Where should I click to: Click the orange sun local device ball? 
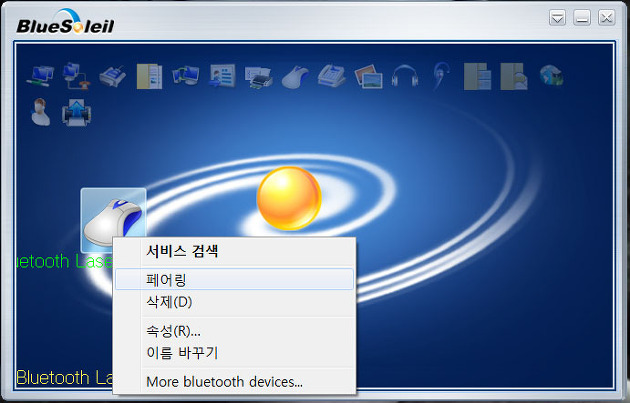(x=289, y=198)
